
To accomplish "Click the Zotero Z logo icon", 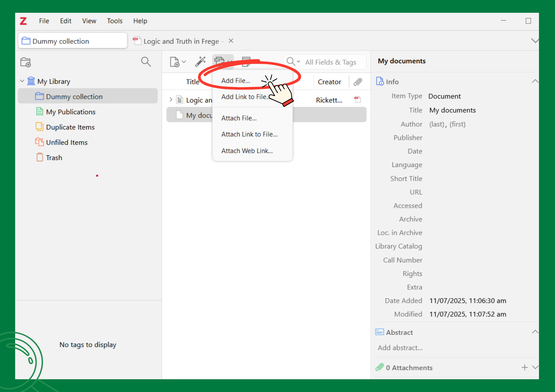I will (x=23, y=21).
